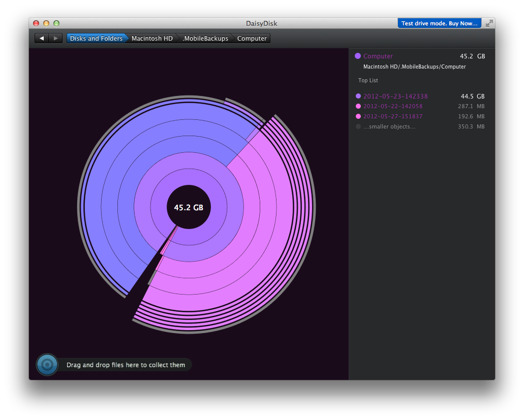
Task: Select the 2012-05-27-151837 list entry
Action: point(393,117)
